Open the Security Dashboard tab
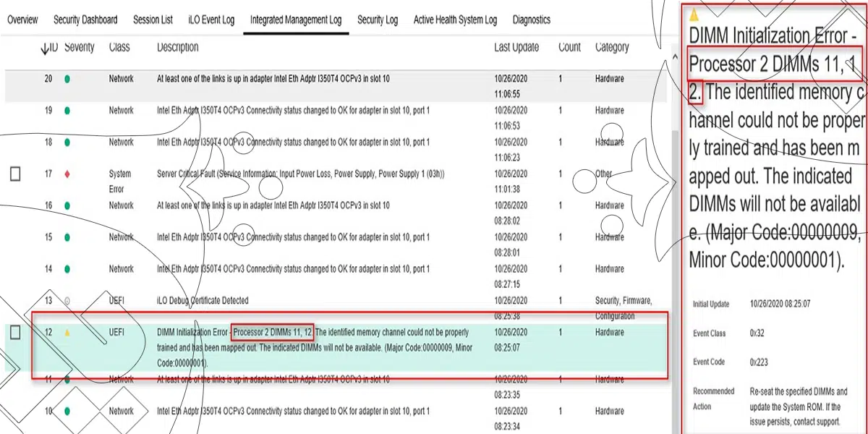This screenshot has height=434, width=868. (85, 20)
